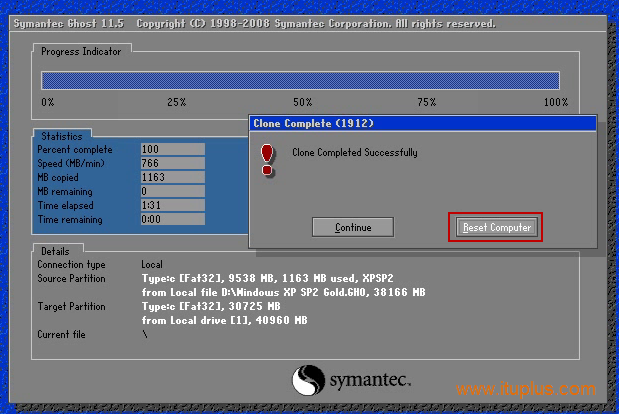
Task: Click the MB copied value 1163
Action: (173, 177)
